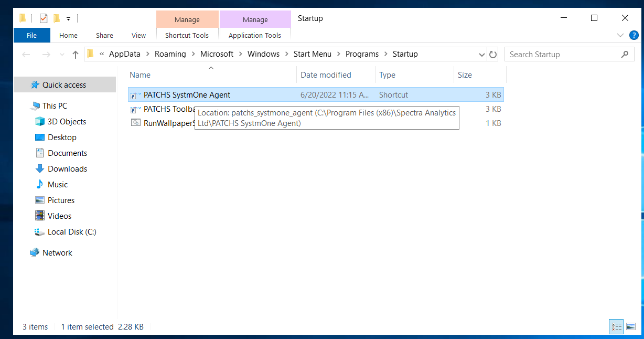Click the Manage label above Shortcut Tools

187,19
